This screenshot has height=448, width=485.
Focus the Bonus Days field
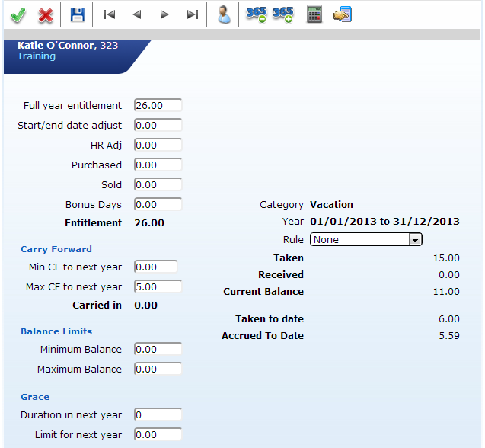[x=158, y=204]
